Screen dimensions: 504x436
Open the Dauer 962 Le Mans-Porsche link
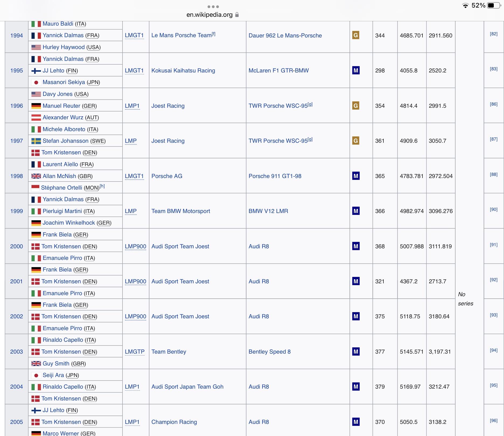[285, 36]
